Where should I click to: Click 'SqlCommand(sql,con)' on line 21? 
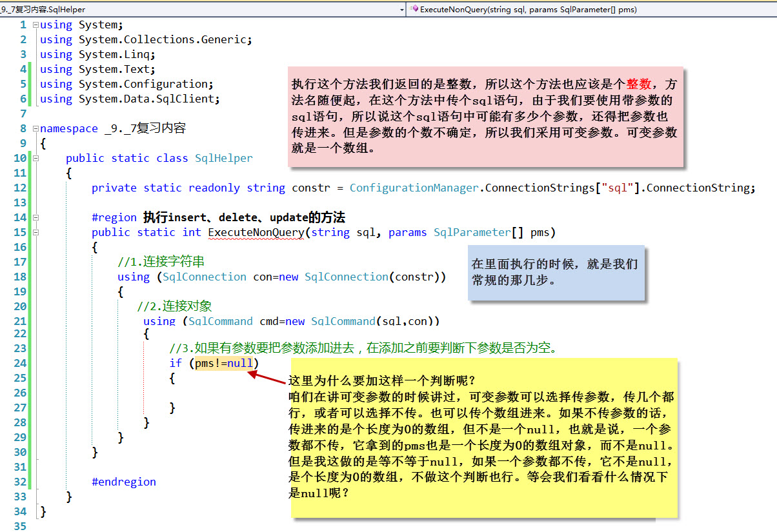(x=376, y=321)
